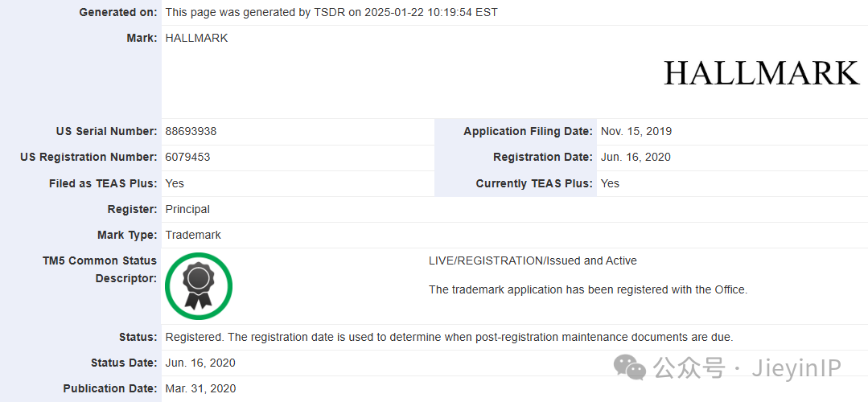
Task: Click the Status Date value
Action: coord(200,363)
